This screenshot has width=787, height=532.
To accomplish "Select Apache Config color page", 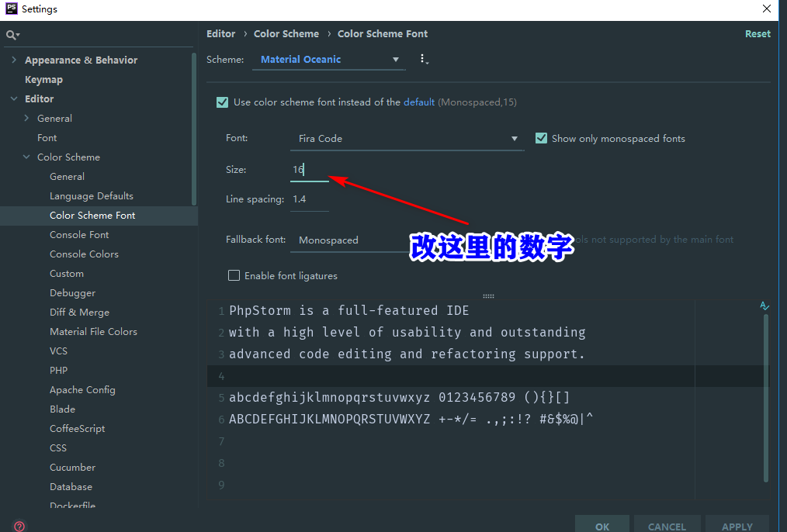I will 82,390.
